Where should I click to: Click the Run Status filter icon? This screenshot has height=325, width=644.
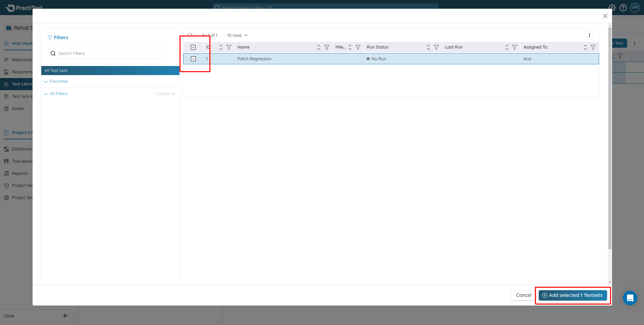[x=436, y=47]
